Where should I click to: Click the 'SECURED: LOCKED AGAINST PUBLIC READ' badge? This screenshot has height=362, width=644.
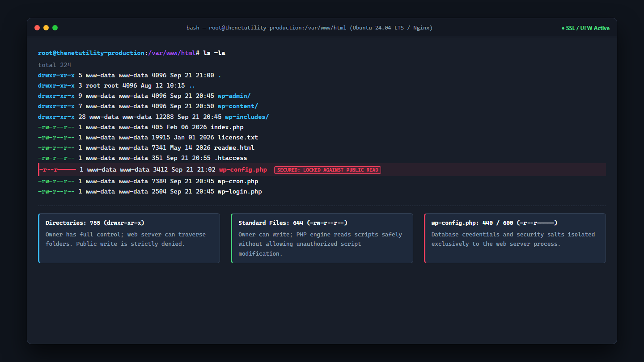coord(327,170)
